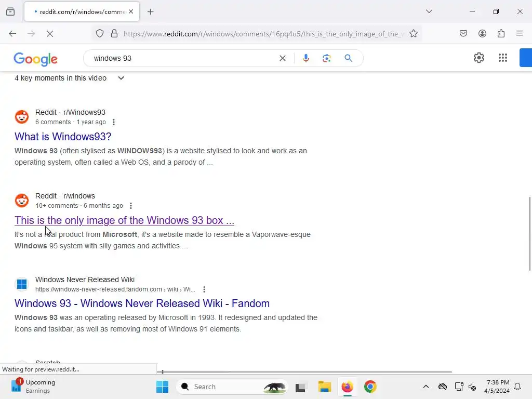Switch to Firefox in the taskbar
Viewport: 532px width, 399px height.
pyautogui.click(x=347, y=387)
